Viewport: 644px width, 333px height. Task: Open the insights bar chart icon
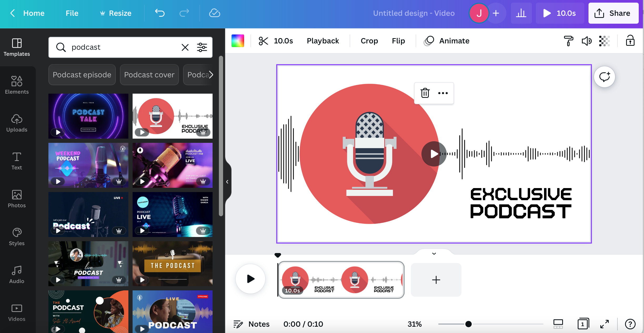pos(521,13)
